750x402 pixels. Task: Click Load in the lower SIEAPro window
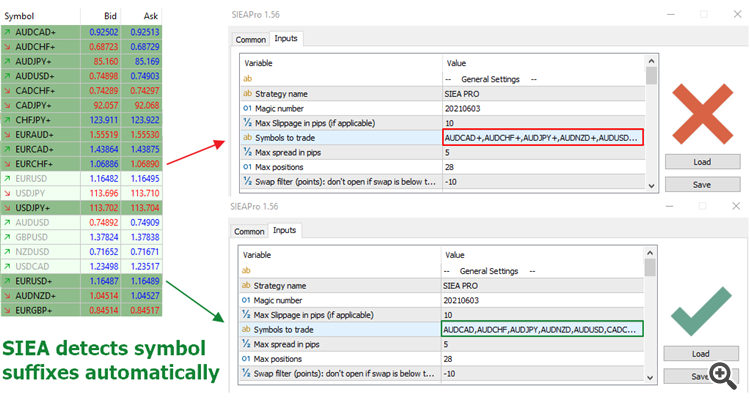coord(701,354)
